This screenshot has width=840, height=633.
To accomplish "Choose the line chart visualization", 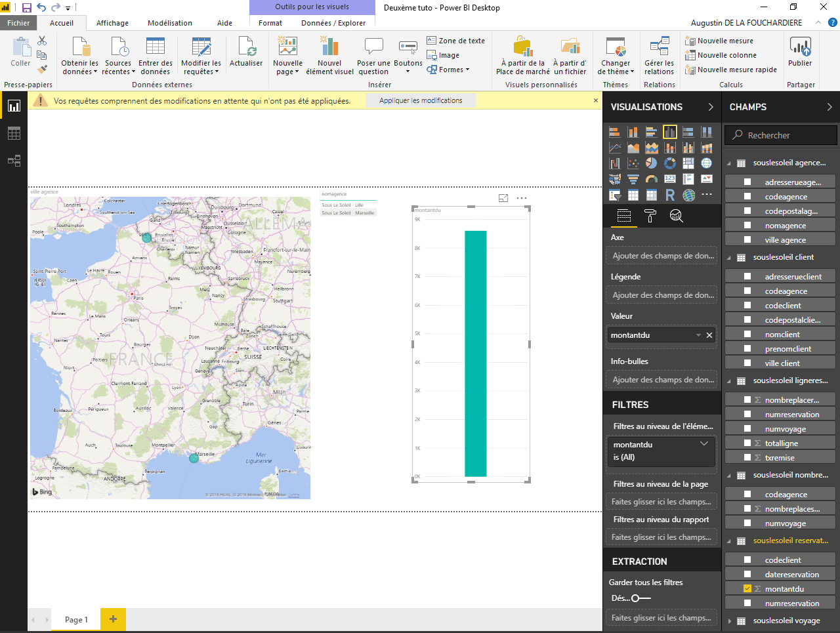I will (615, 148).
